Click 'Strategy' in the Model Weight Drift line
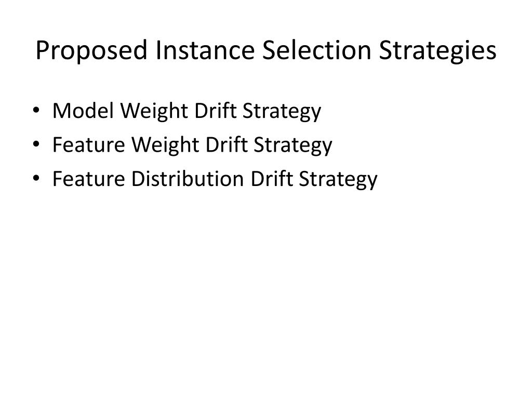Image resolution: width=532 pixels, height=399 pixels. [x=282, y=112]
